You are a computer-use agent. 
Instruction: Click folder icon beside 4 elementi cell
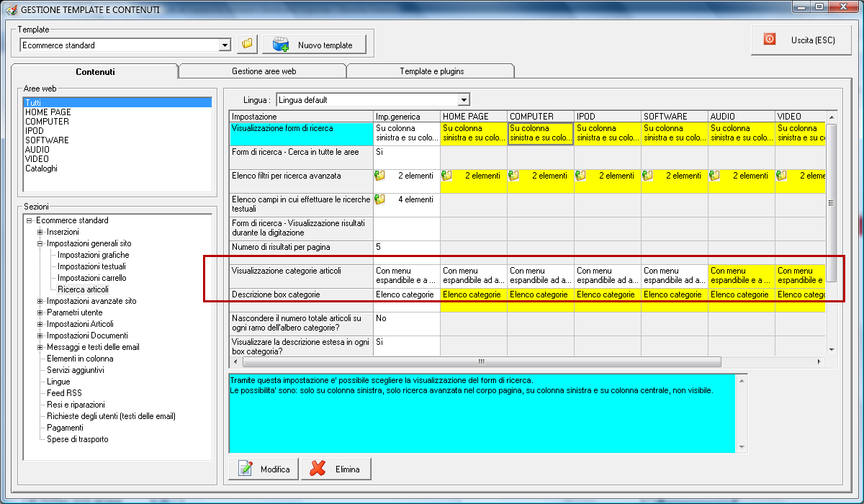click(x=379, y=199)
